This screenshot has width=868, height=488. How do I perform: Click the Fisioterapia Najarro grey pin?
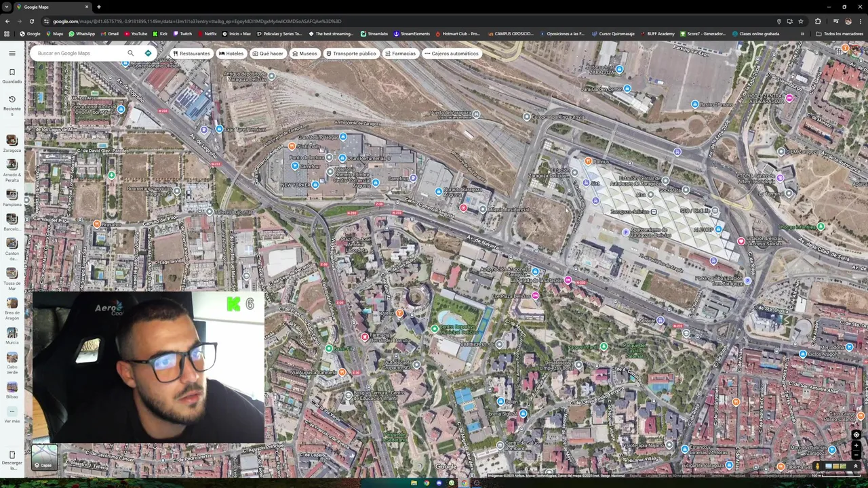pos(669,445)
